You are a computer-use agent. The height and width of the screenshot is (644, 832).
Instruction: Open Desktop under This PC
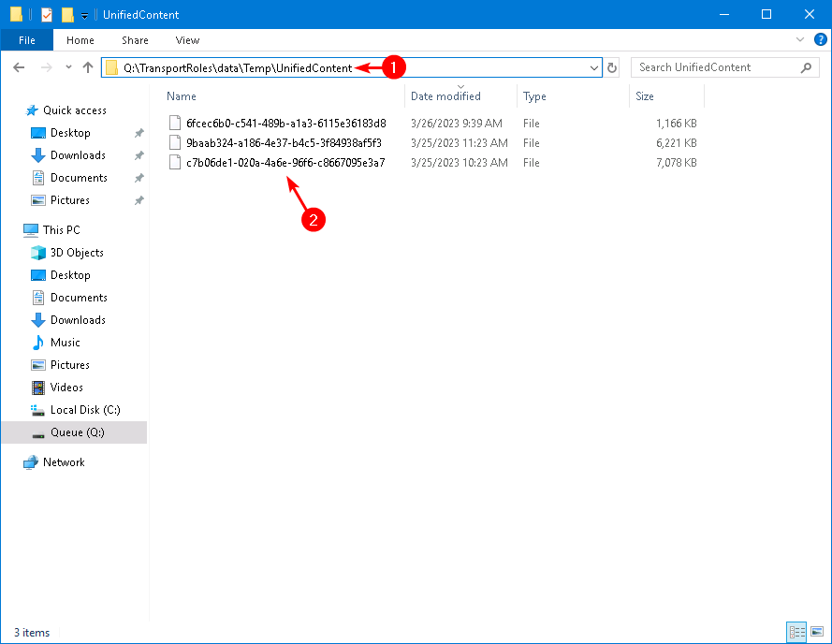(x=70, y=275)
